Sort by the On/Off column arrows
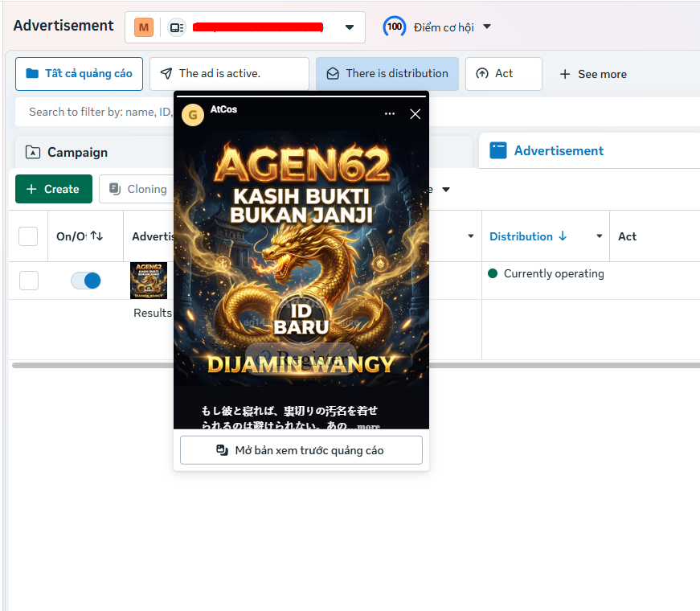700x611 pixels. [97, 236]
